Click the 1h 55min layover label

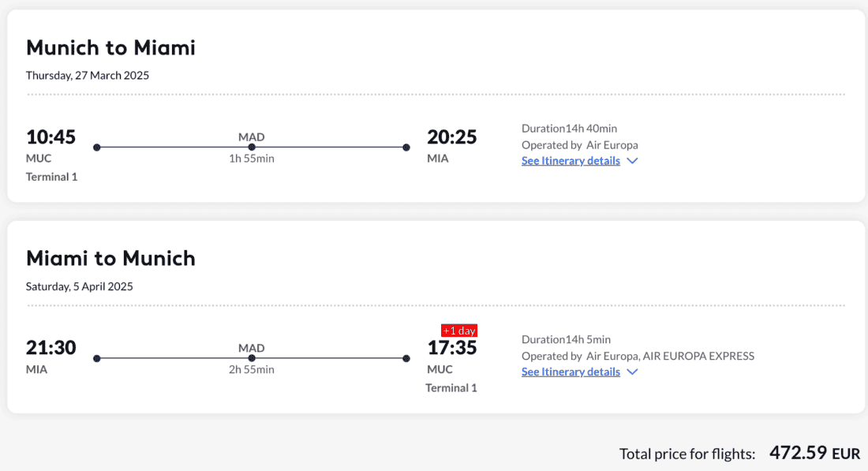tap(252, 159)
